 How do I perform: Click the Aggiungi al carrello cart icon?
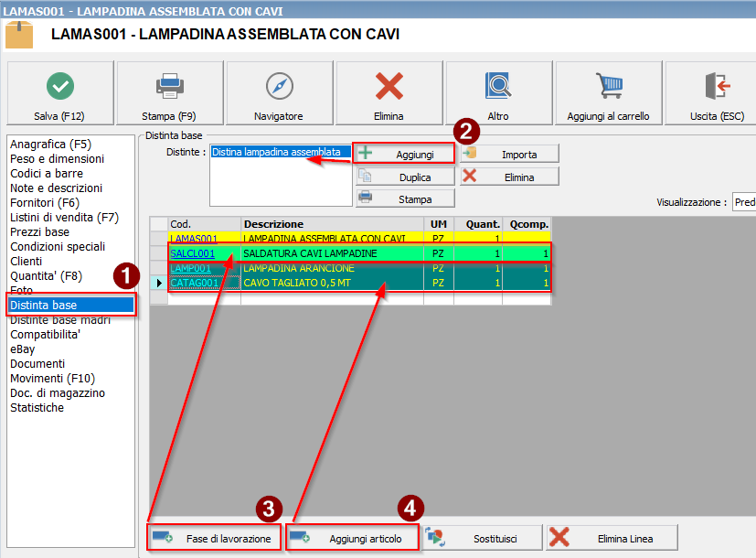[608, 86]
